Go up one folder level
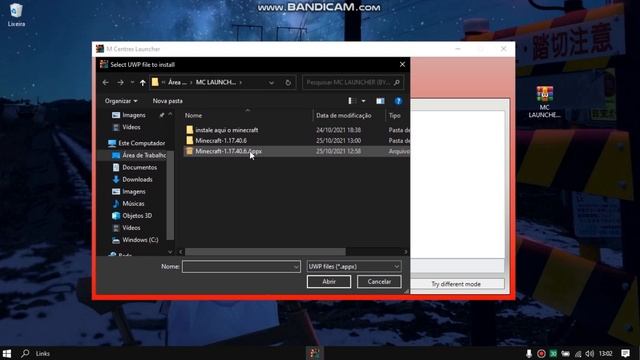Screen dimensions: 640x360 click(142, 82)
